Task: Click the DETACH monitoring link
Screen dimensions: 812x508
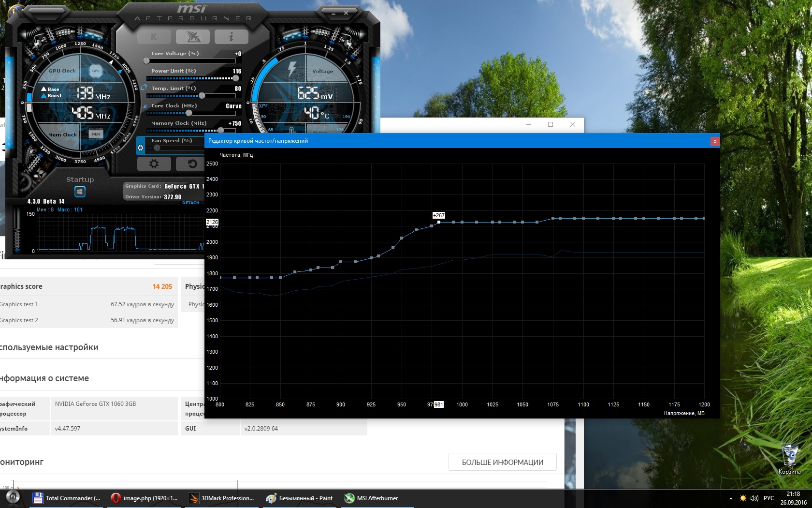Action: coord(191,203)
